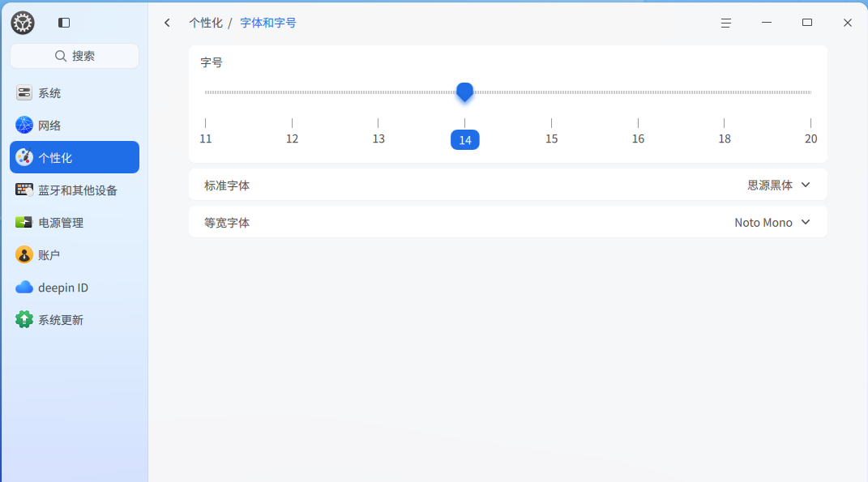Click the font size slider handle at 14

(465, 92)
